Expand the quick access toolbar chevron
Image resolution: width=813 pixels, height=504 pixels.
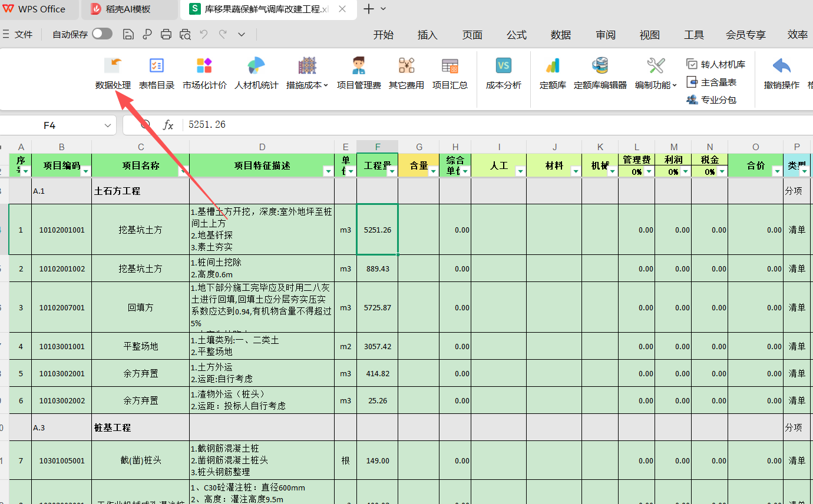[x=242, y=35]
